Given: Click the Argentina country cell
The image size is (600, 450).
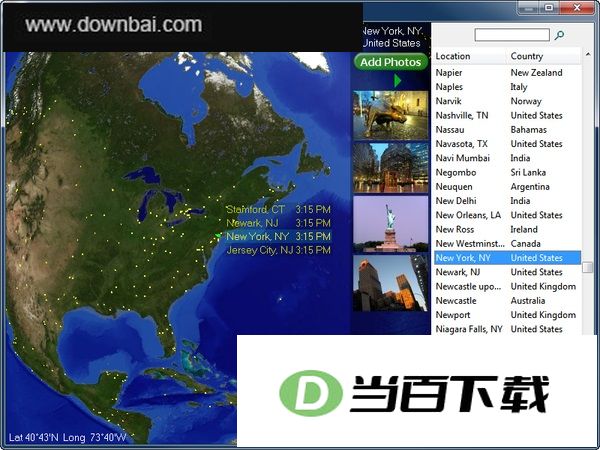Looking at the screenshot, I should (530, 187).
